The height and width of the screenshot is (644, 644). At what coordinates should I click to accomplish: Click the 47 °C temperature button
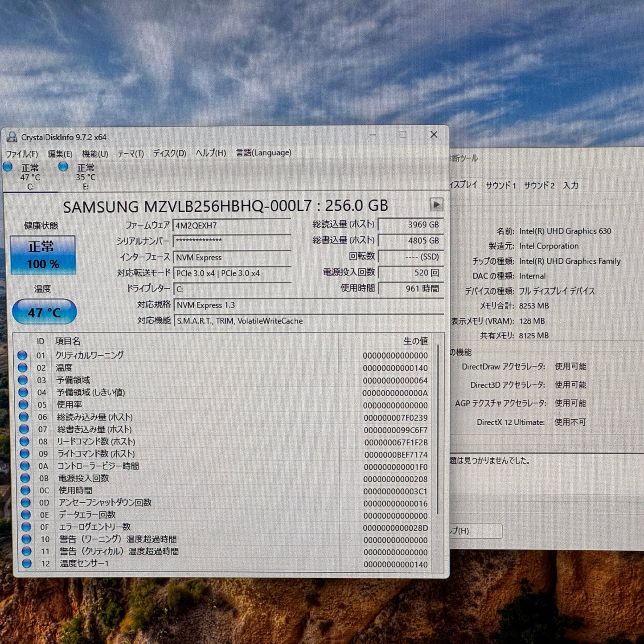(x=44, y=312)
